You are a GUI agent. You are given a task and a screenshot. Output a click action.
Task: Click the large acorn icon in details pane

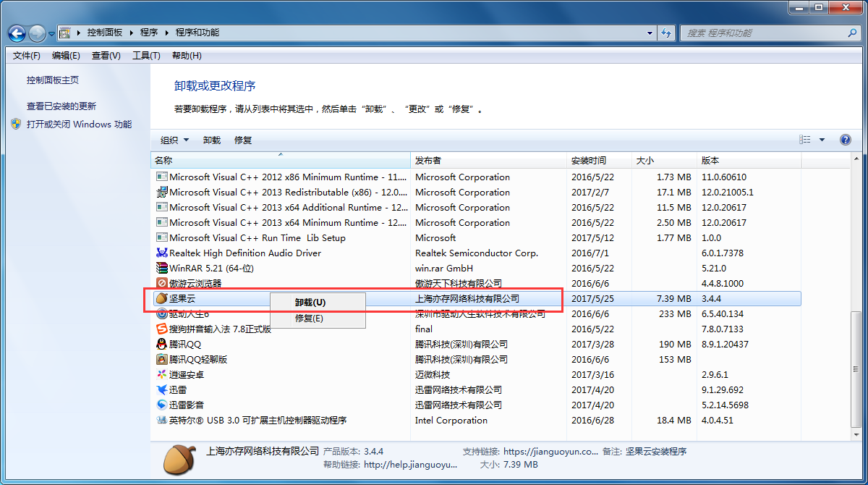point(178,459)
